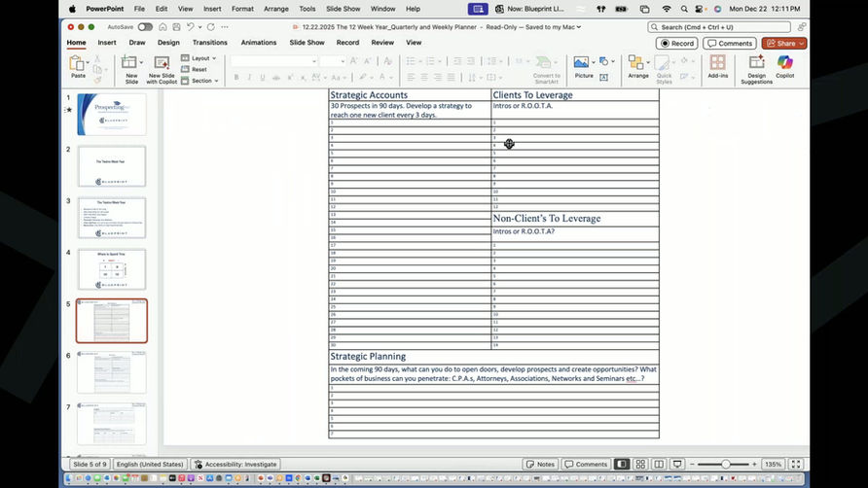868x488 pixels.
Task: Click the Comments button at top right
Action: click(730, 43)
